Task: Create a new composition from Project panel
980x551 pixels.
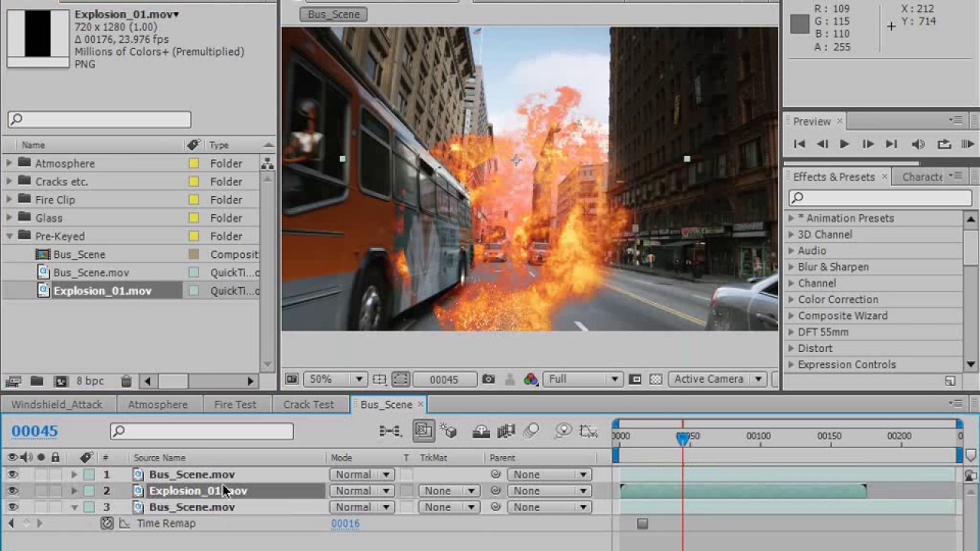Action: point(61,381)
